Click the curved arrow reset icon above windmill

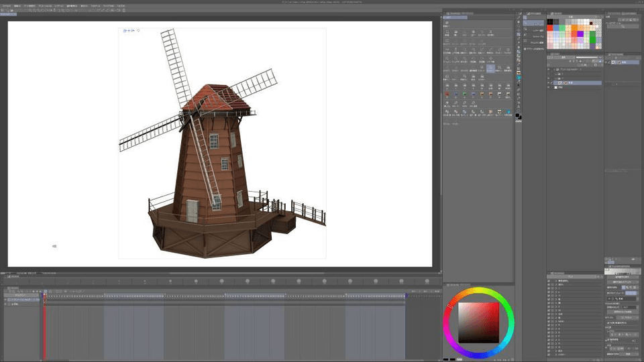tap(138, 30)
